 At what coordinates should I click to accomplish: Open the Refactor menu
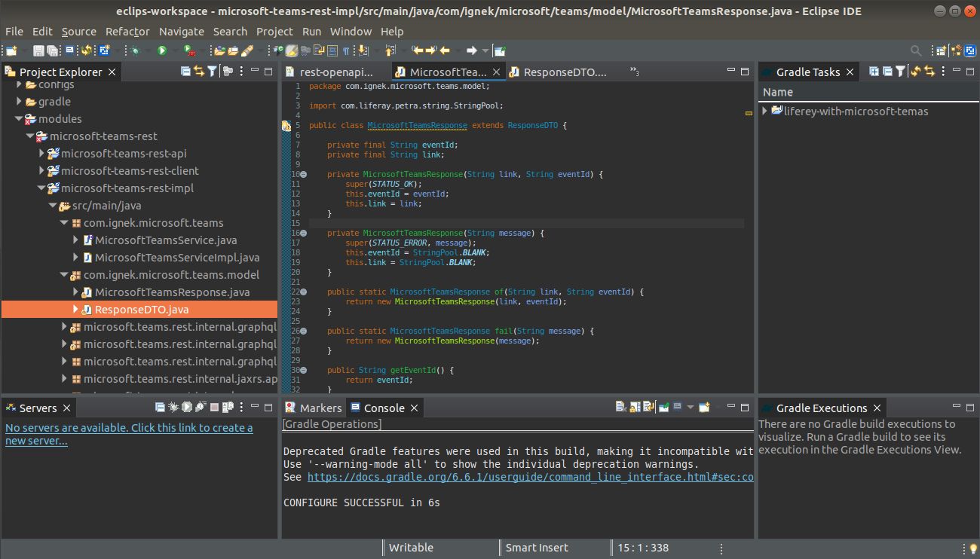127,32
